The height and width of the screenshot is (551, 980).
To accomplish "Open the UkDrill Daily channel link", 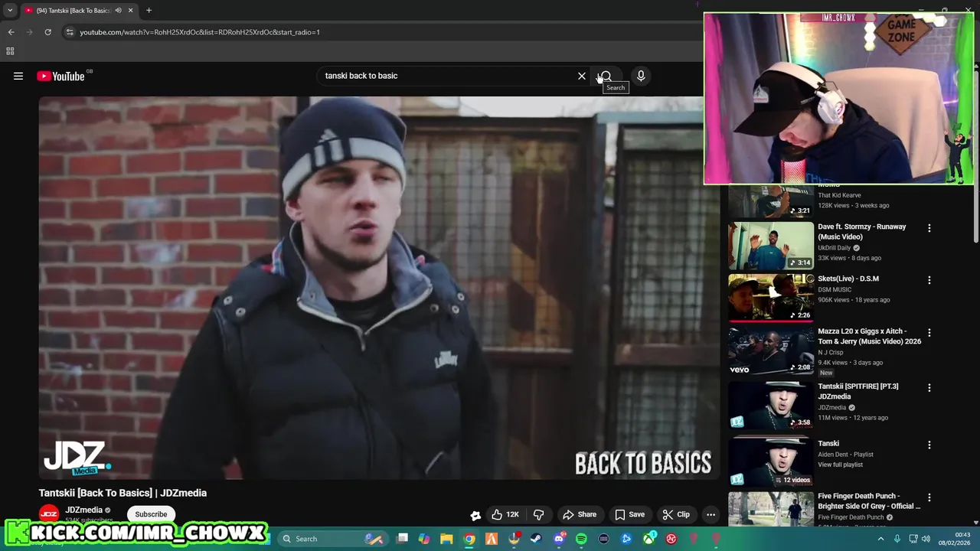I will [x=834, y=248].
